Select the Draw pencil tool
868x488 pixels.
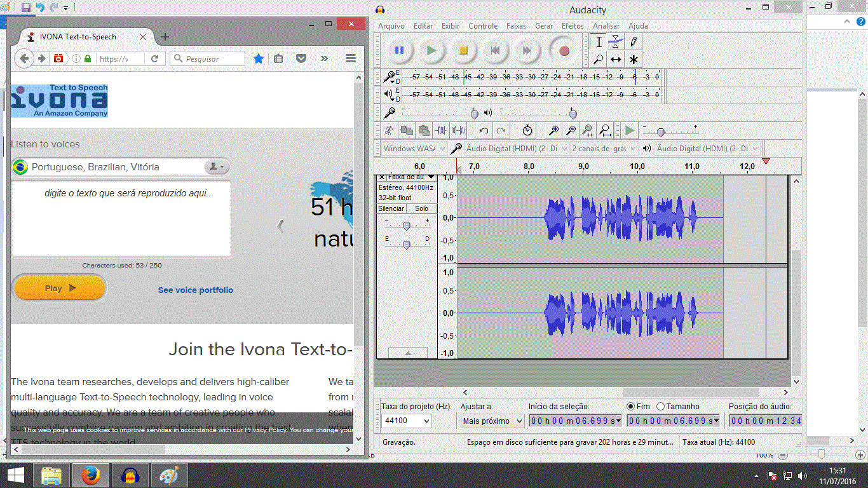[634, 42]
